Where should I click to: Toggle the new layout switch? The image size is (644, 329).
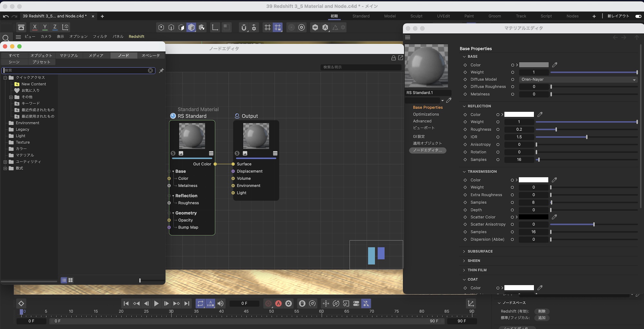(x=638, y=16)
